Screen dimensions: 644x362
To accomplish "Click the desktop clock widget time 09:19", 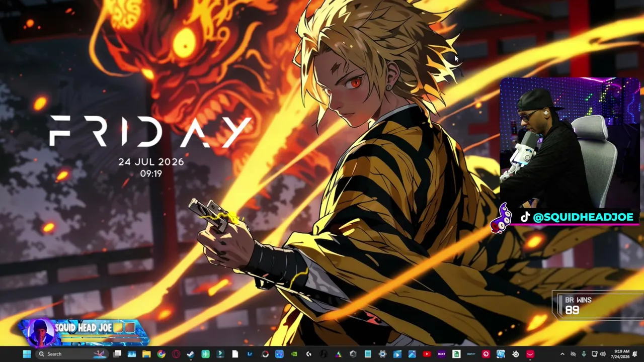I will [x=151, y=173].
